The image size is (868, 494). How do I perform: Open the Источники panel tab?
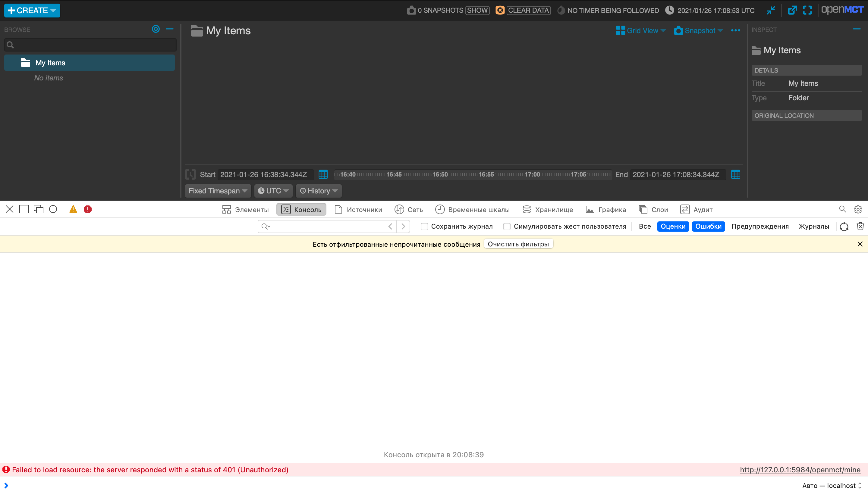(x=357, y=209)
